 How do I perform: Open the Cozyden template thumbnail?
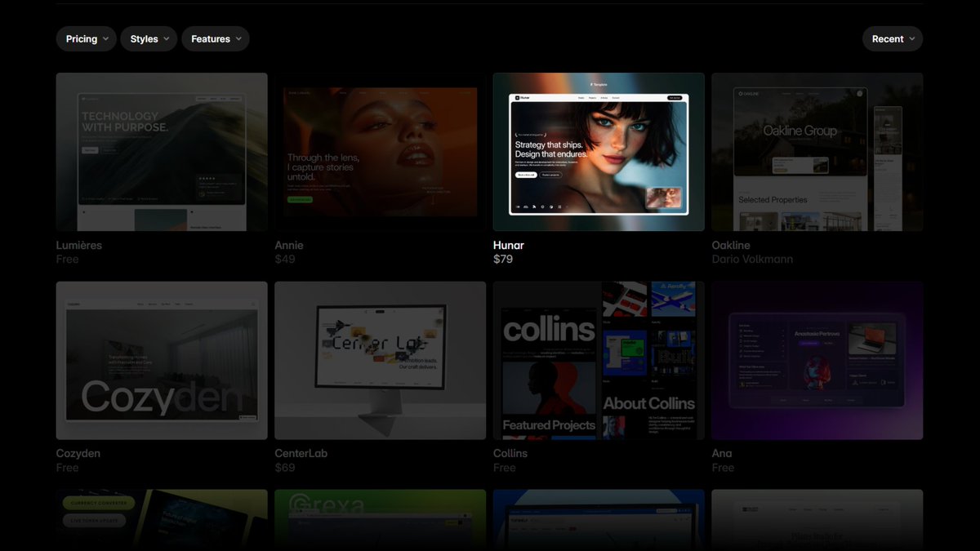pyautogui.click(x=162, y=361)
